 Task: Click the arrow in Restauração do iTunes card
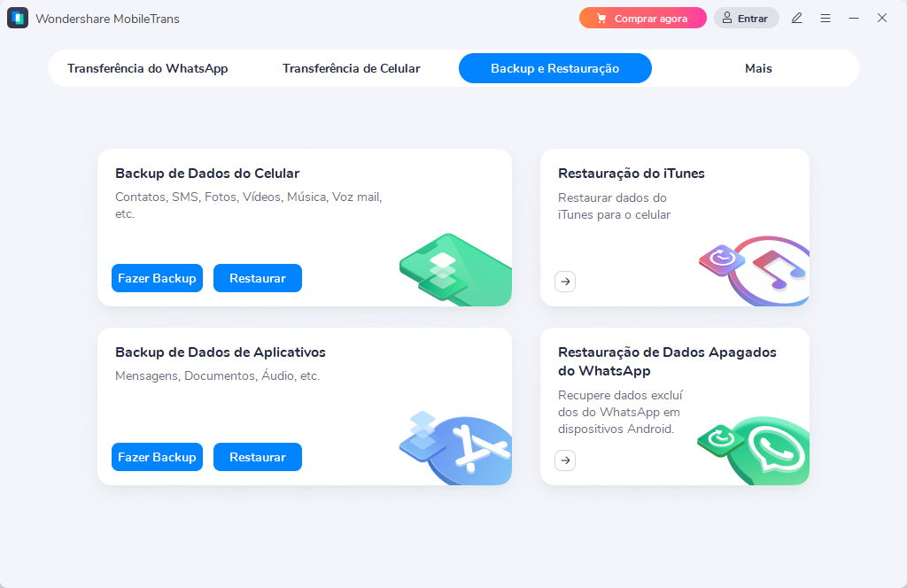565,282
